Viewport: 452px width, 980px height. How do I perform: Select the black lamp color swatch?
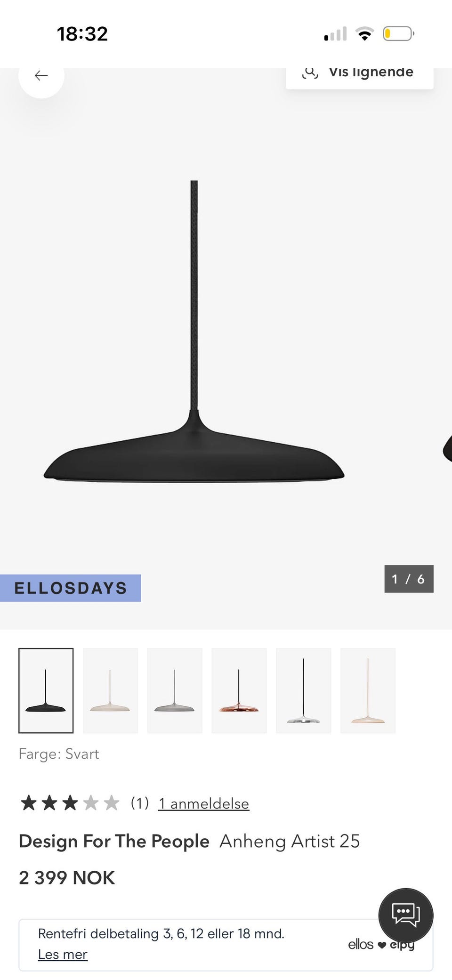[x=46, y=690]
